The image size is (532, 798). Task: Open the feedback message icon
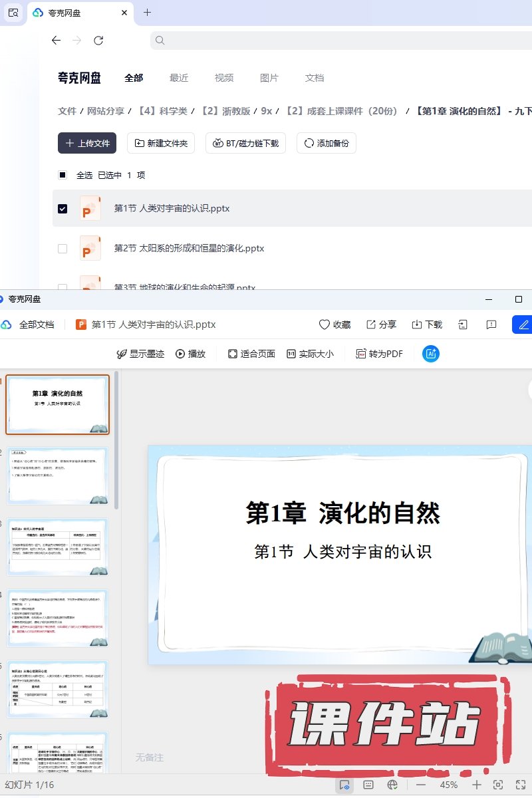491,325
